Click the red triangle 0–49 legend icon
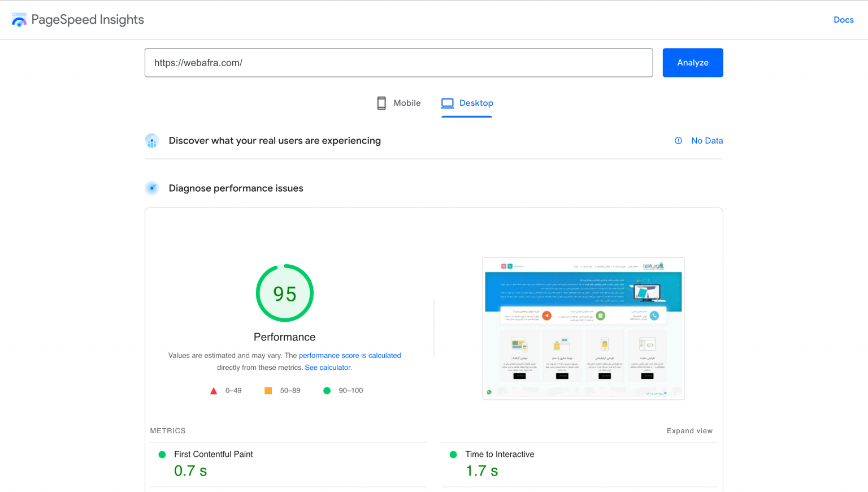868x492 pixels. pos(214,391)
